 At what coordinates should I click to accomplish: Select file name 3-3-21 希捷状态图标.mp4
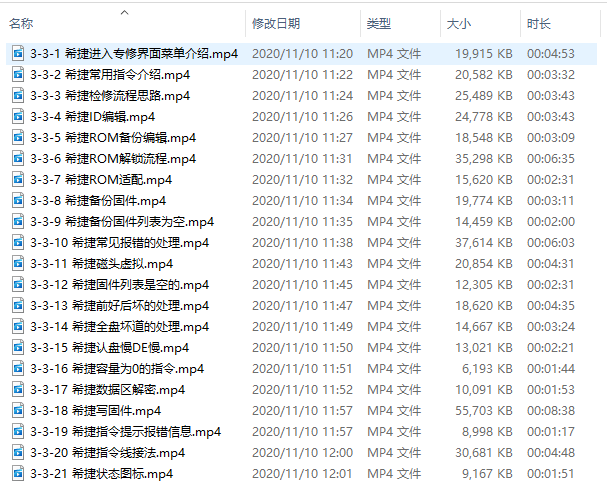101,474
